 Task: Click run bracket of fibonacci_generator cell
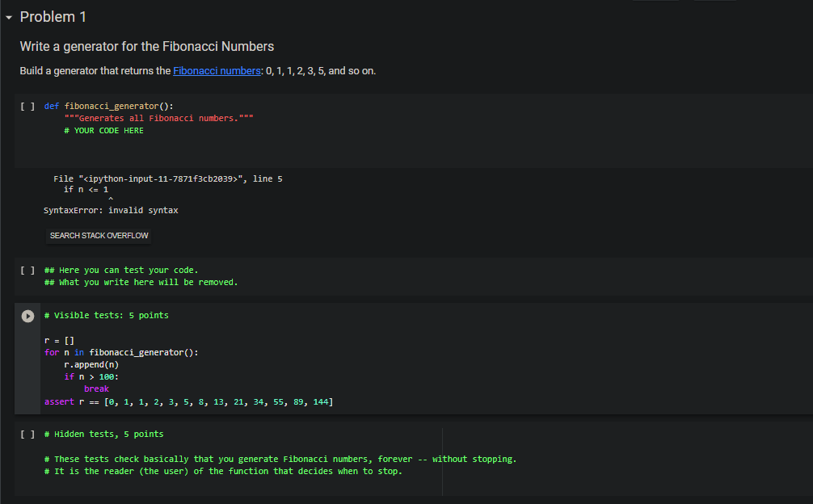tap(27, 106)
